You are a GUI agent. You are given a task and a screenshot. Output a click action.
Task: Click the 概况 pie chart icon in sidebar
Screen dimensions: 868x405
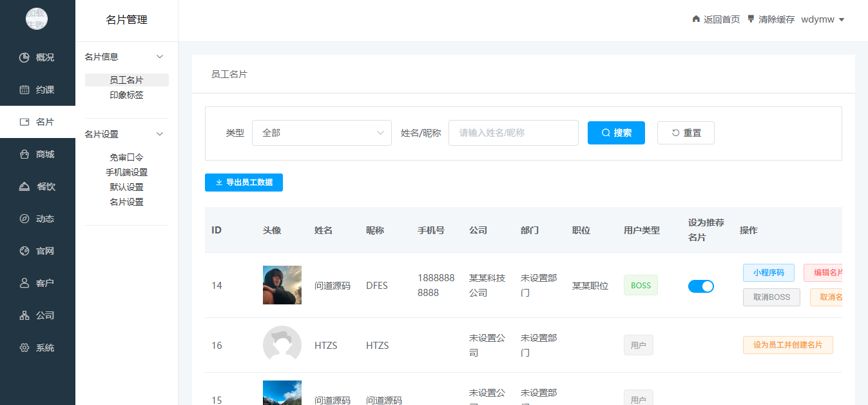pyautogui.click(x=24, y=57)
